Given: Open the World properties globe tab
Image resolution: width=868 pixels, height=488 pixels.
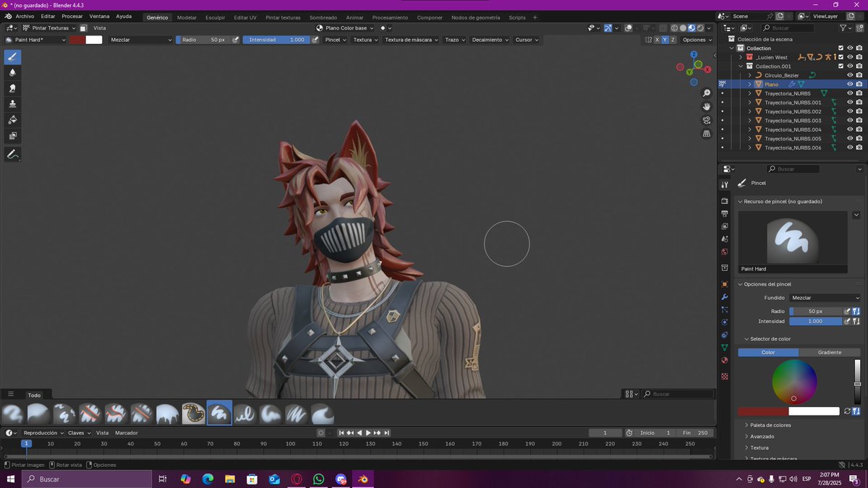Looking at the screenshot, I should (725, 252).
